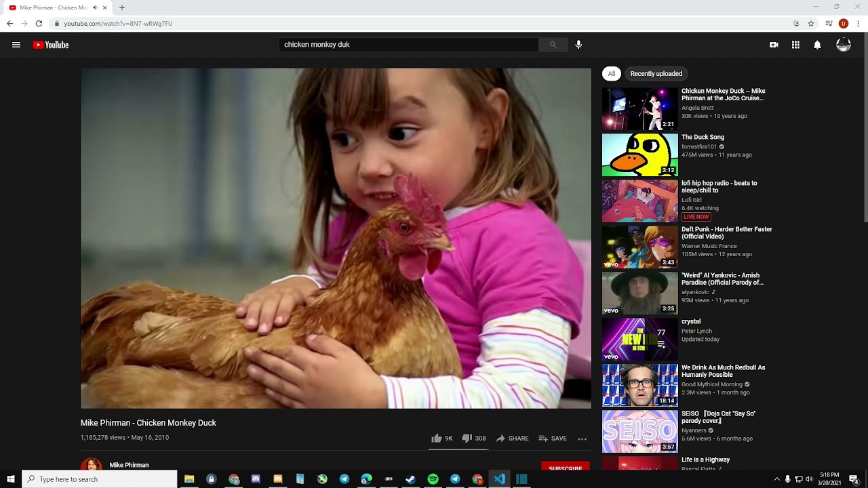Open the YouTube guide hamburger menu

(16, 45)
